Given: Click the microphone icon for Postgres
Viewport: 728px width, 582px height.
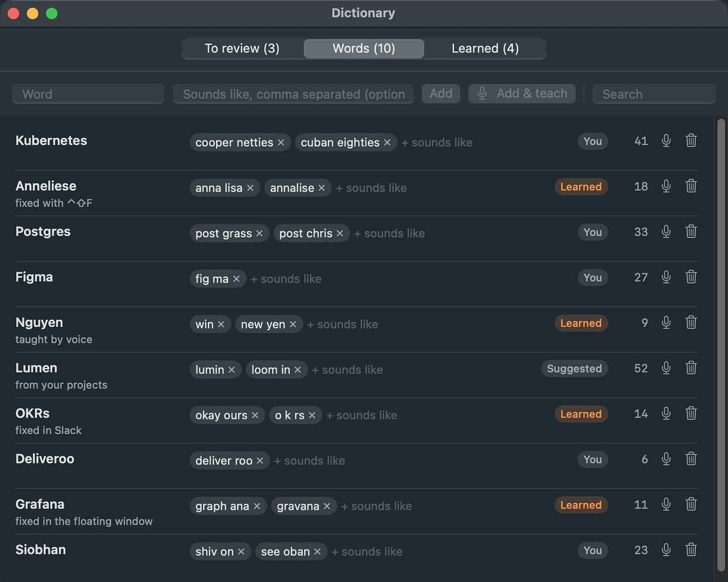Looking at the screenshot, I should (x=666, y=232).
